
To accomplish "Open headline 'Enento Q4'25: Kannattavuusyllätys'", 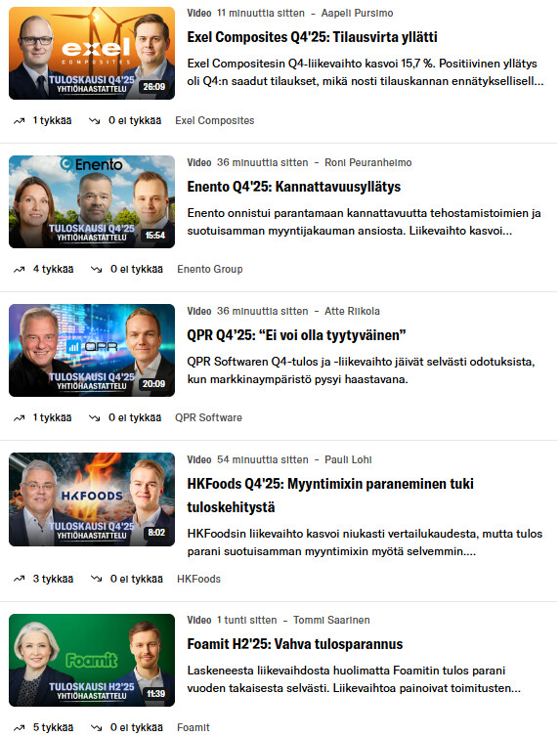I will point(293,187).
